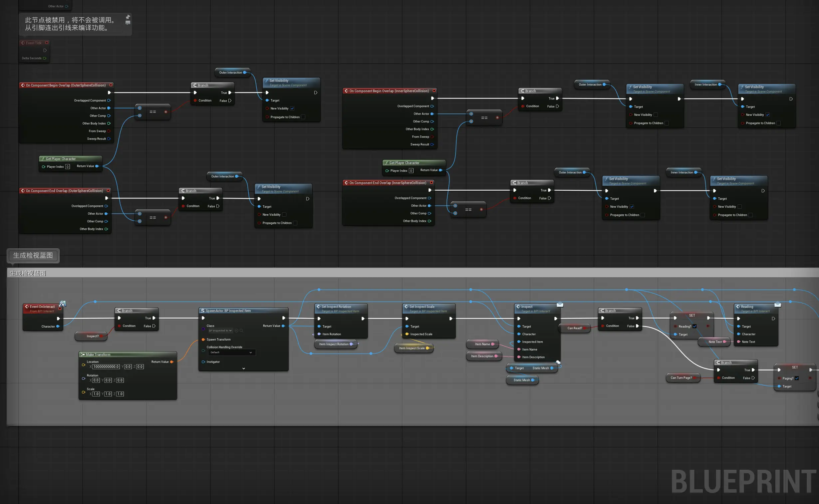819x504 pixels.
Task: Select the Can Turn Page? variable node
Action: point(681,378)
